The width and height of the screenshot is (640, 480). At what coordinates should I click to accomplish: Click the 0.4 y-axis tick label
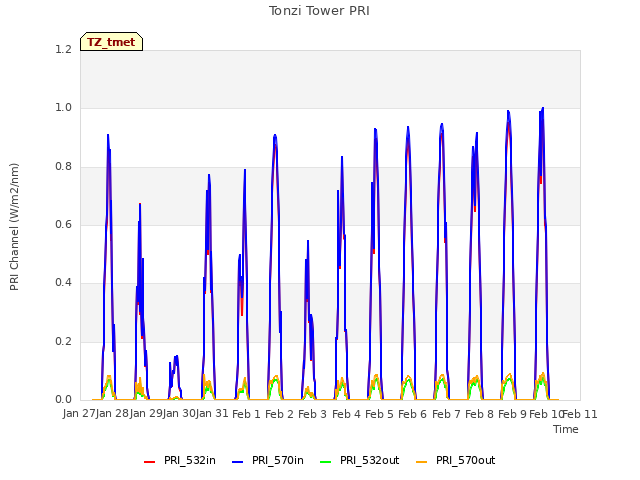coord(64,282)
